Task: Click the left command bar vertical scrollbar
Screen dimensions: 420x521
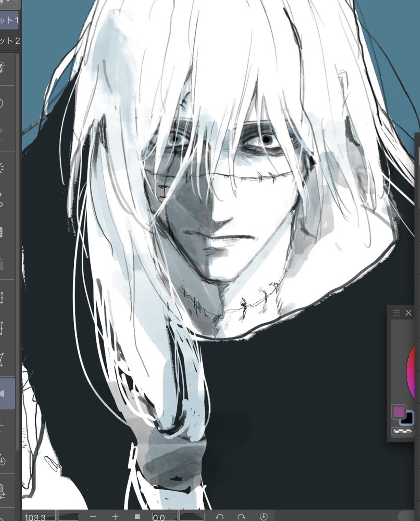Action: point(18,252)
